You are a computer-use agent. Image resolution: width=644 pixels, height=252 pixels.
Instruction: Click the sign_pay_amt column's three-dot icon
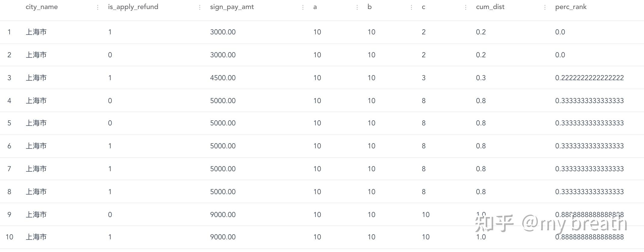click(303, 7)
